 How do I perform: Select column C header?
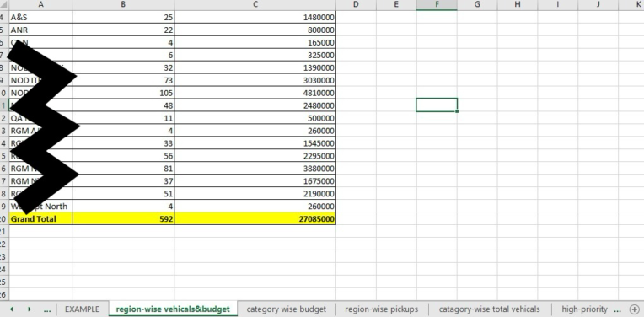point(255,4)
